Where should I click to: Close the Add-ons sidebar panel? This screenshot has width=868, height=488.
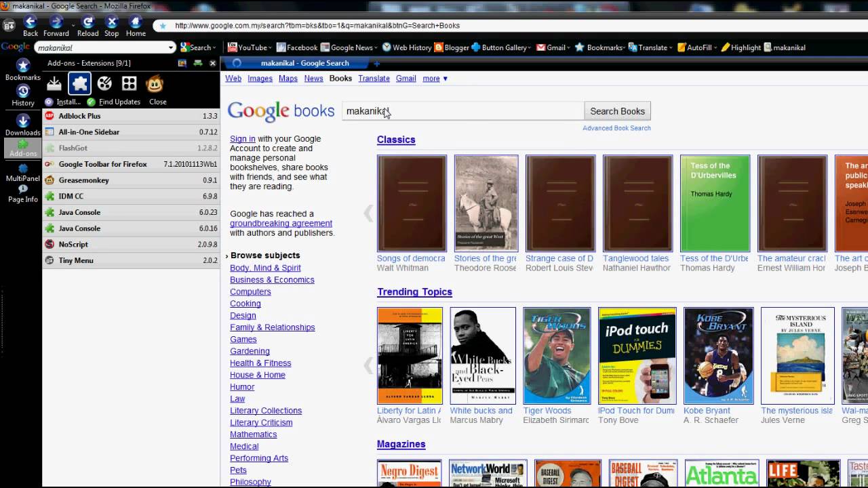[x=212, y=63]
